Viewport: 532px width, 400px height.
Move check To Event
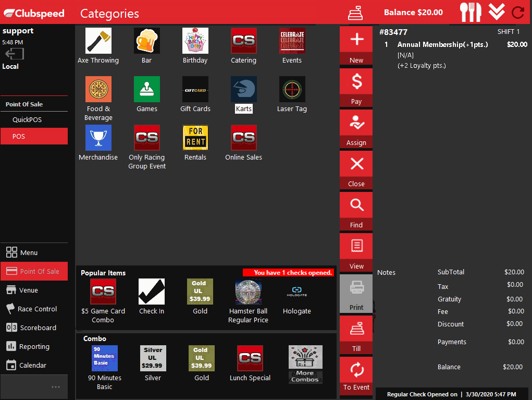(x=356, y=376)
